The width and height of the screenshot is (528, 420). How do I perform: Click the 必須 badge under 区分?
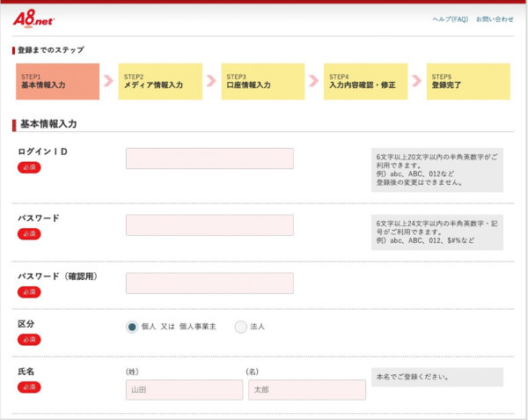click(29, 339)
